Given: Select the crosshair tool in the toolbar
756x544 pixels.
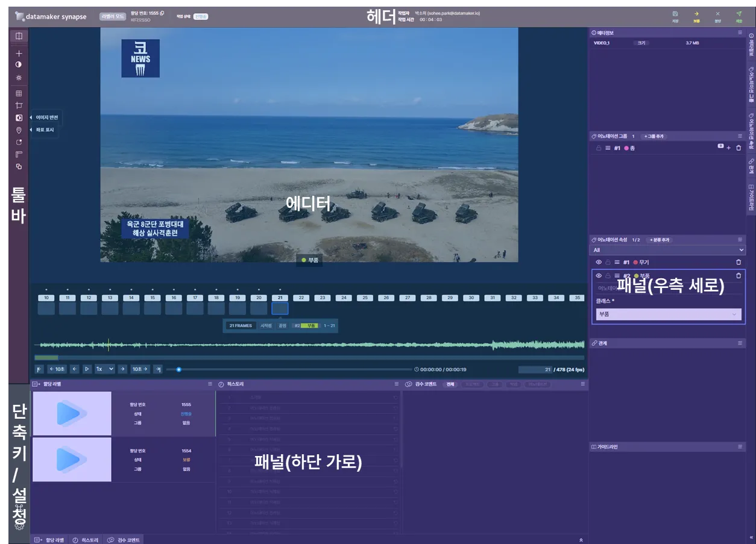Looking at the screenshot, I should coord(19,54).
